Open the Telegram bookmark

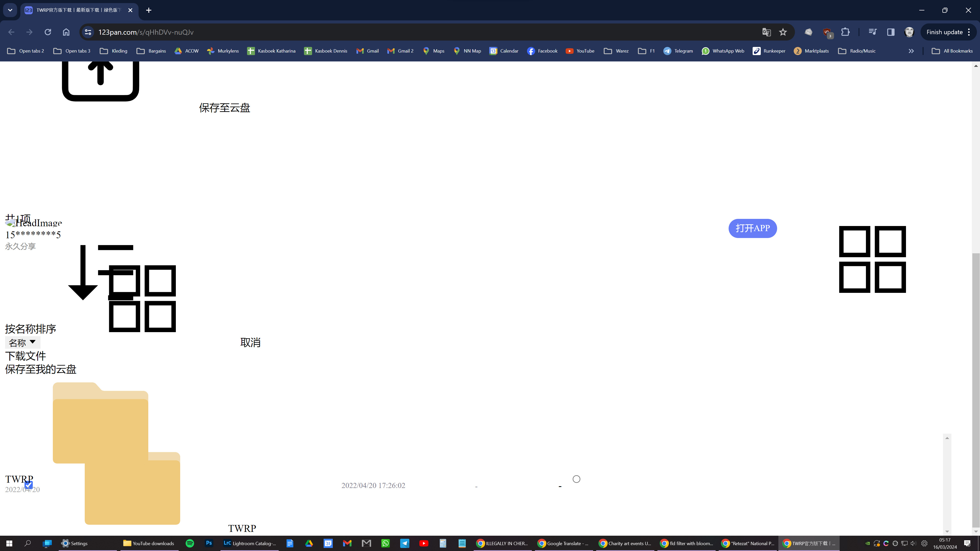tap(678, 51)
